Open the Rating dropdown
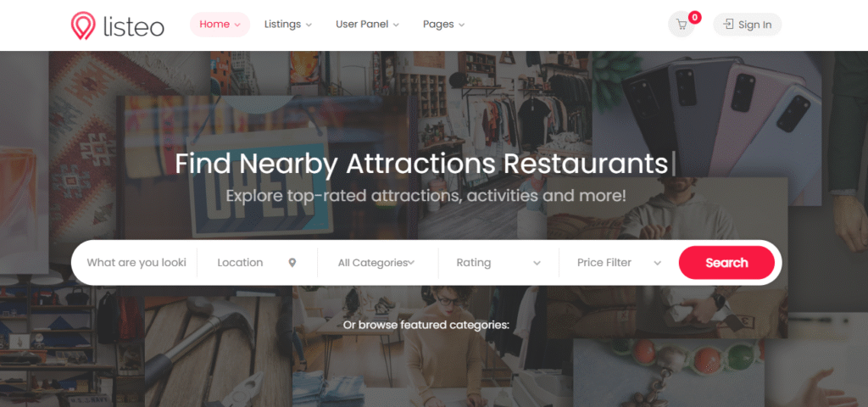Image resolution: width=868 pixels, height=407 pixels. pos(498,263)
